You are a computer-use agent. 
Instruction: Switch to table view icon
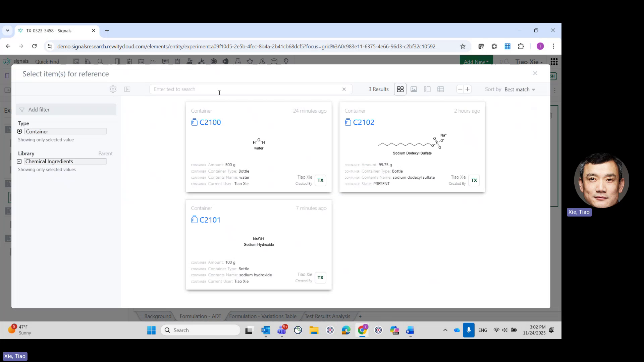click(x=440, y=89)
